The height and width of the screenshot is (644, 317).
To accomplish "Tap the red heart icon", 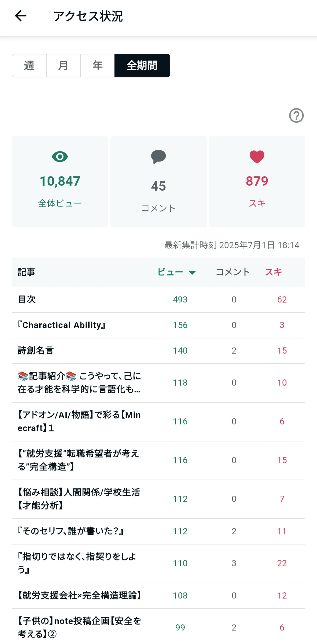I will (x=257, y=157).
